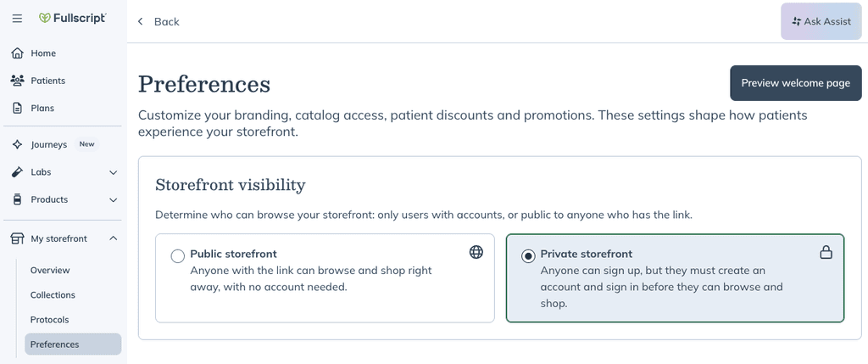Click the Patients group icon
The height and width of the screenshot is (364, 868).
pos(18,81)
